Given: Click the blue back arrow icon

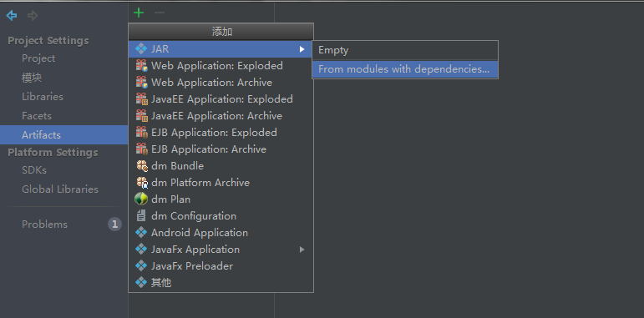Looking at the screenshot, I should [12, 16].
